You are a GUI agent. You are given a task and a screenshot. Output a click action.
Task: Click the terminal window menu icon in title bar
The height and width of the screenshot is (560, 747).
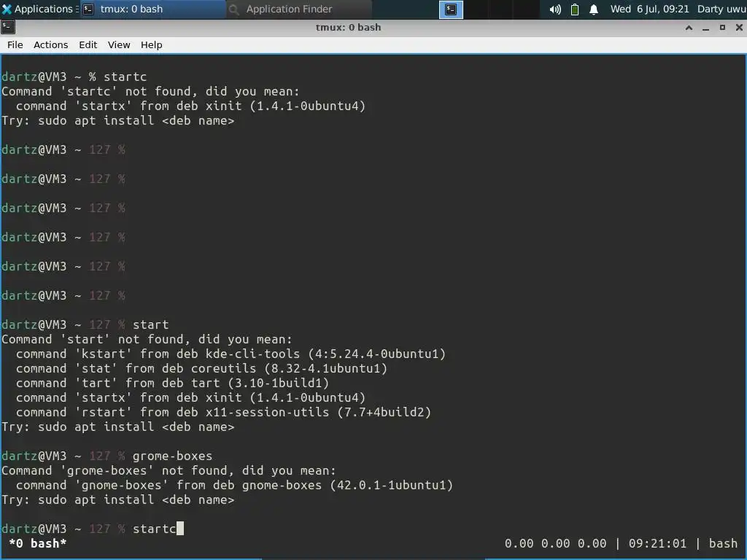point(7,27)
